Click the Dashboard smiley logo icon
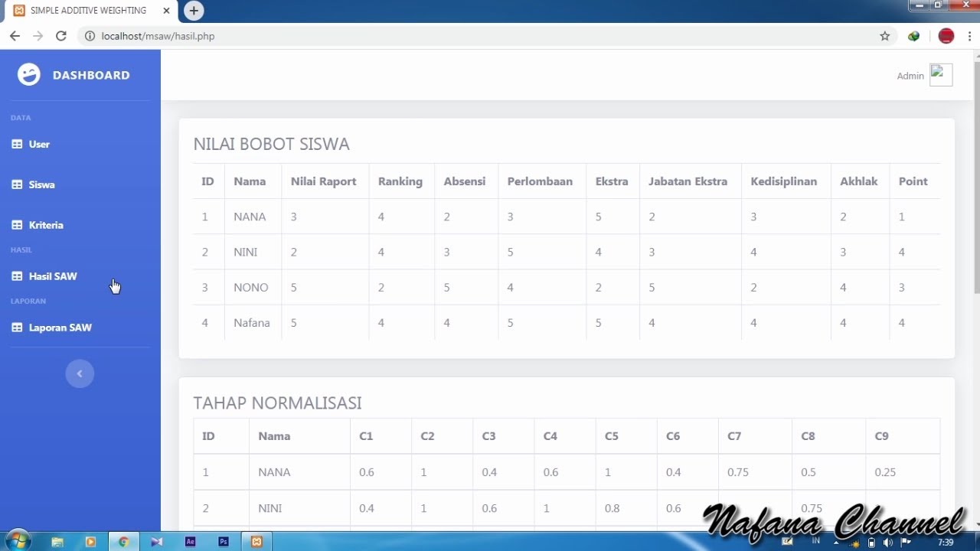Image resolution: width=980 pixels, height=551 pixels. 29,74
